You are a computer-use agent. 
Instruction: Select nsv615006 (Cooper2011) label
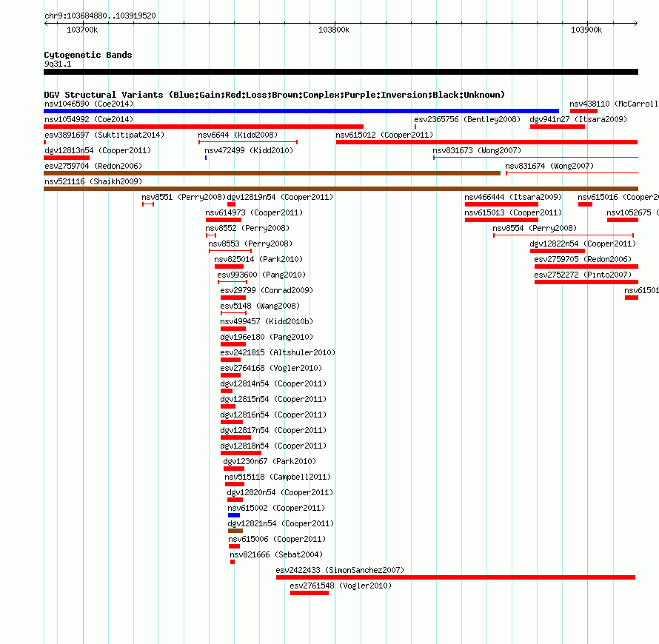pyautogui.click(x=277, y=539)
